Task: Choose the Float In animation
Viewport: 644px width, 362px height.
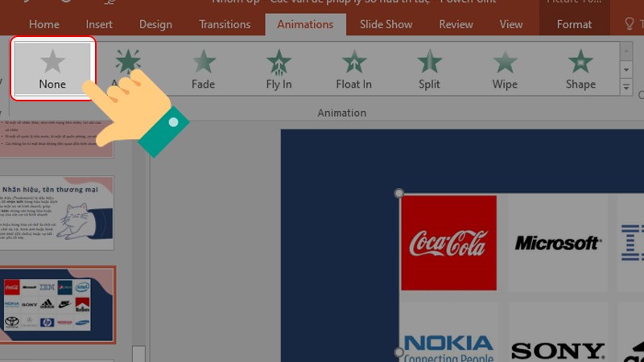Action: [353, 68]
